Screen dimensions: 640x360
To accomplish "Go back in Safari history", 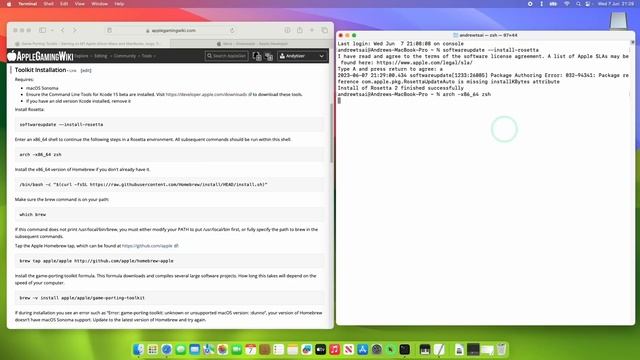I will 62,30.
